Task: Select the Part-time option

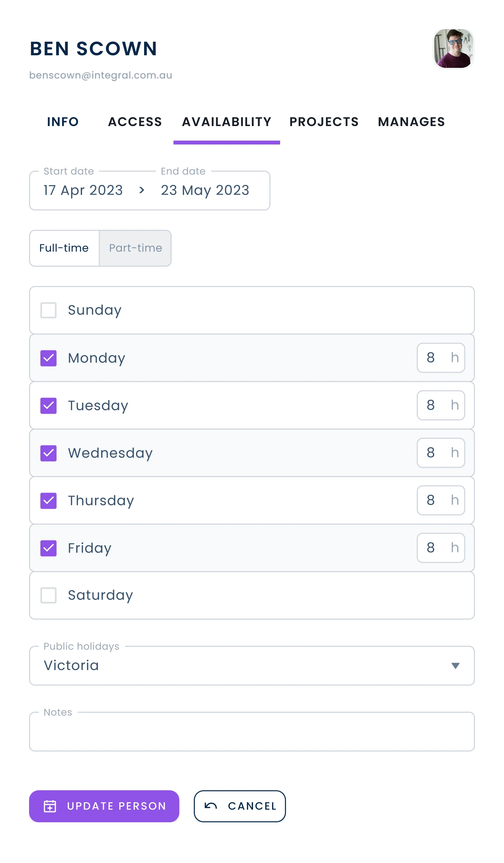Action: coord(136,248)
